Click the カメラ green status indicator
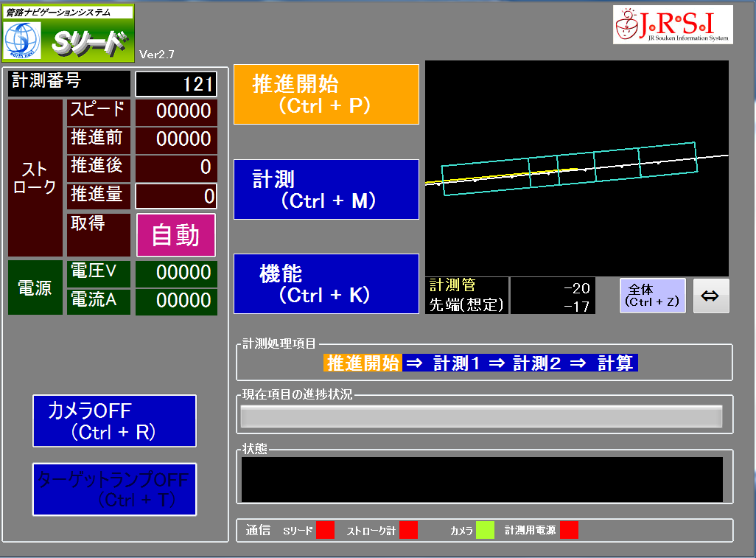Image resolution: width=756 pixels, height=558 pixels. point(485,530)
